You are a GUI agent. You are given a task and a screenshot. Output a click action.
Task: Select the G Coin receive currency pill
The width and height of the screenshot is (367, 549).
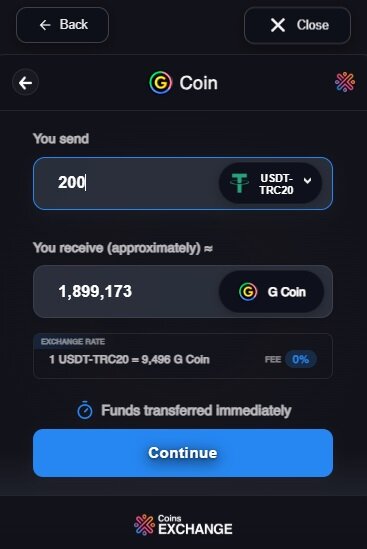(271, 292)
